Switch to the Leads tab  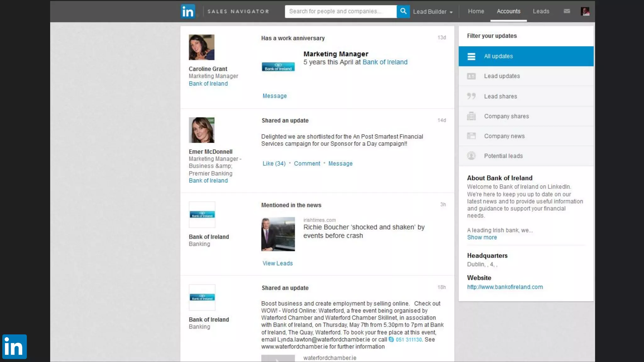click(541, 11)
